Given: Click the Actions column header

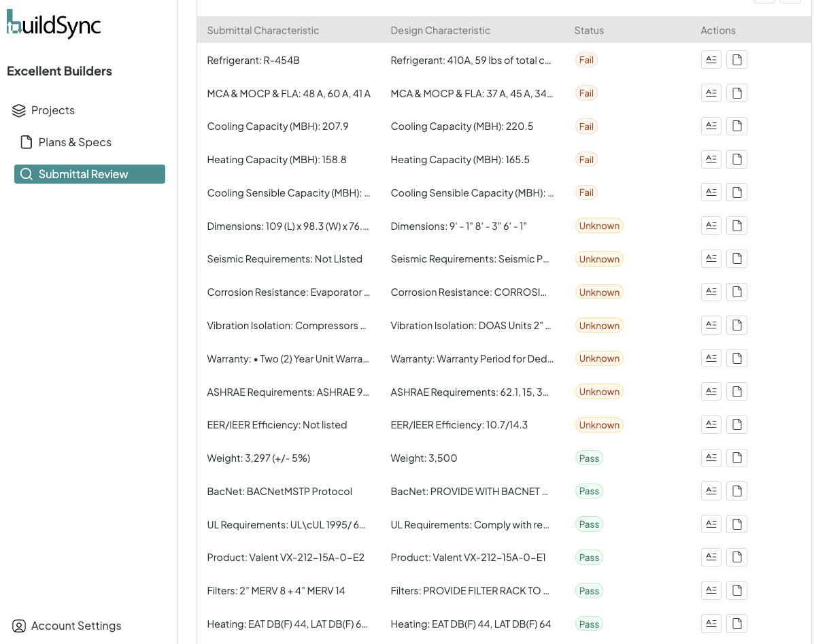Looking at the screenshot, I should 718,31.
